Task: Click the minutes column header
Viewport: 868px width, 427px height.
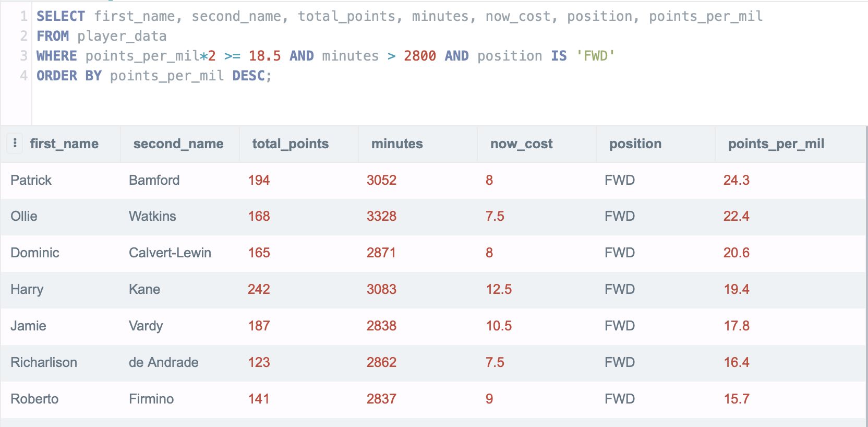Action: (x=397, y=144)
